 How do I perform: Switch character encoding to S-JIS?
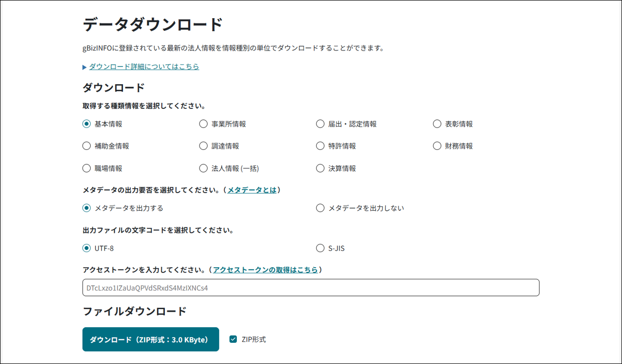320,248
